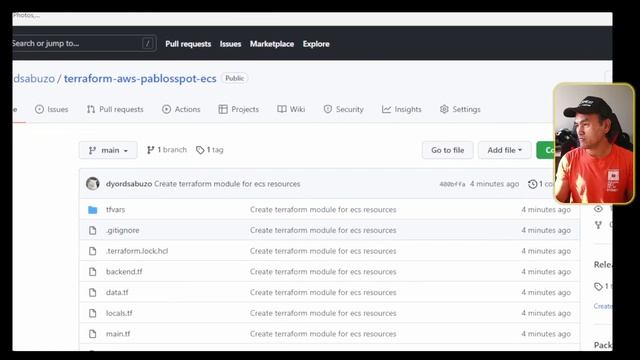Click the eye watchers icon in sidebar
640x360 pixels.
point(598,209)
